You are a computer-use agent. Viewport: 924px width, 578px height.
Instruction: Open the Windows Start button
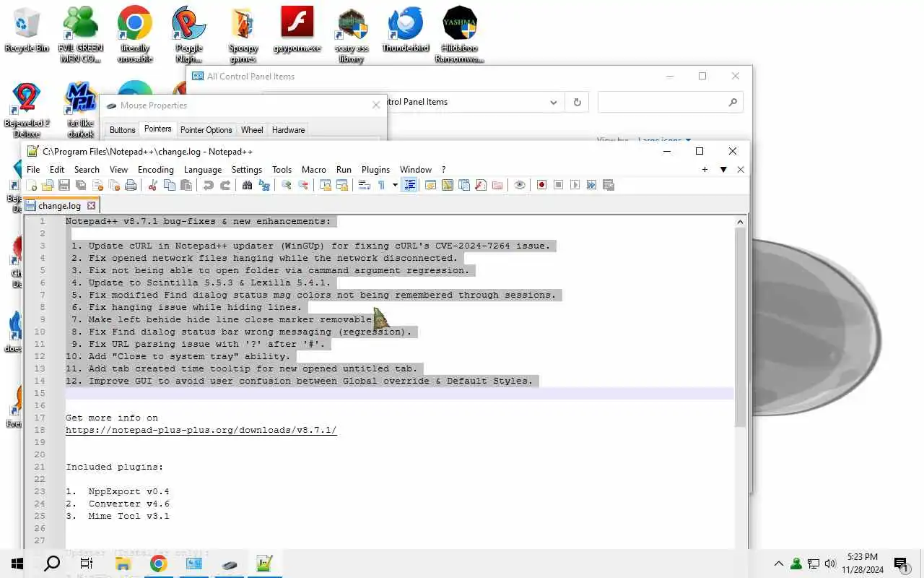17,564
